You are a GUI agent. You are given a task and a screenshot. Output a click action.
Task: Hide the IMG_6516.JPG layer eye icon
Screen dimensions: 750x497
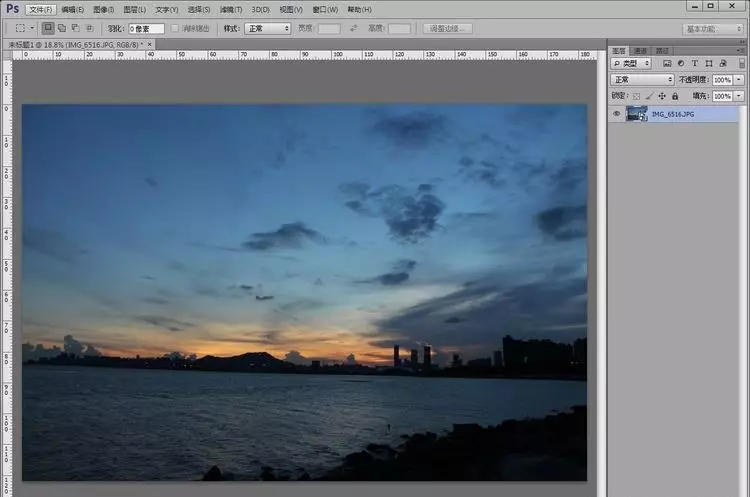pos(617,114)
